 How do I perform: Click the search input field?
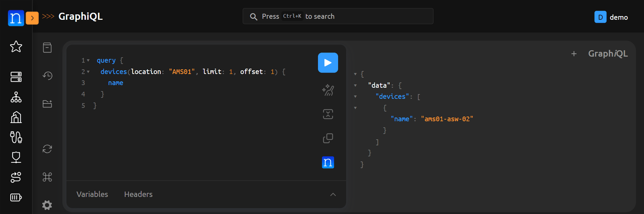coord(338,16)
